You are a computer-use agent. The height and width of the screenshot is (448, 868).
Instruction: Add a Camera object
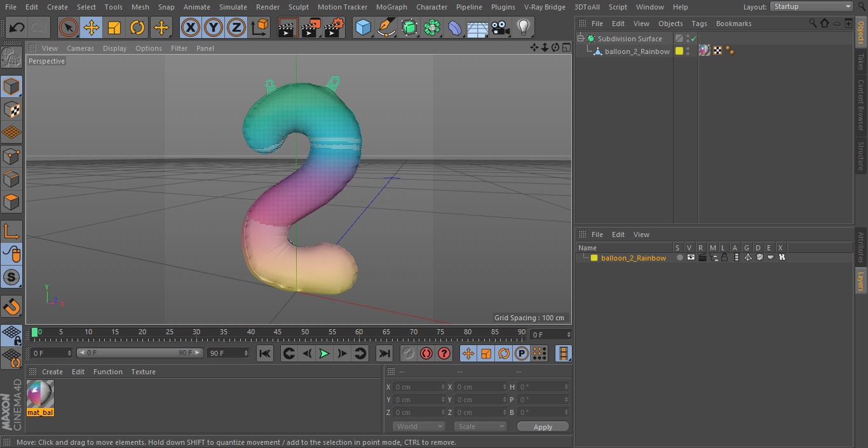[x=501, y=27]
